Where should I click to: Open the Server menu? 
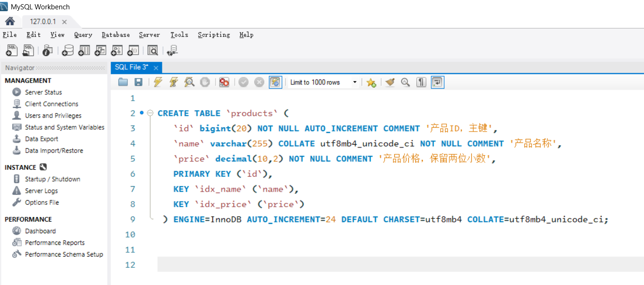pos(149,35)
